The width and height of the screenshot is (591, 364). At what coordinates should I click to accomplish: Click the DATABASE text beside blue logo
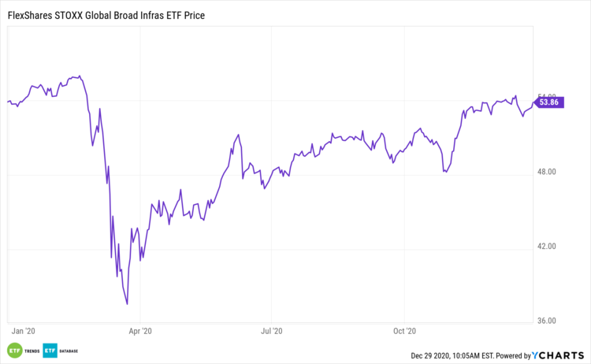[69, 351]
